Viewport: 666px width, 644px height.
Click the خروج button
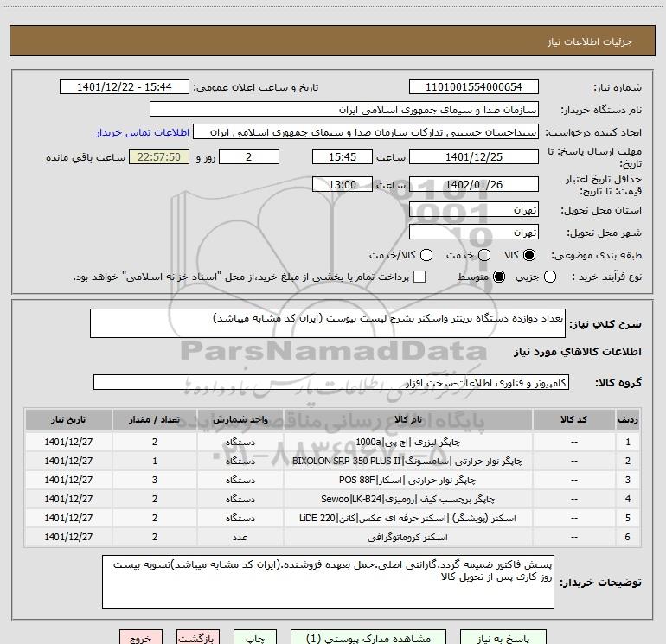141,638
